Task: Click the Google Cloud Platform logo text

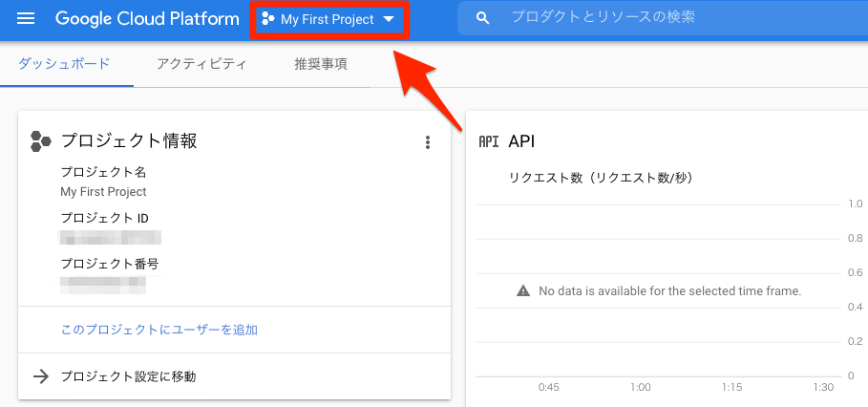Action: 147,19
